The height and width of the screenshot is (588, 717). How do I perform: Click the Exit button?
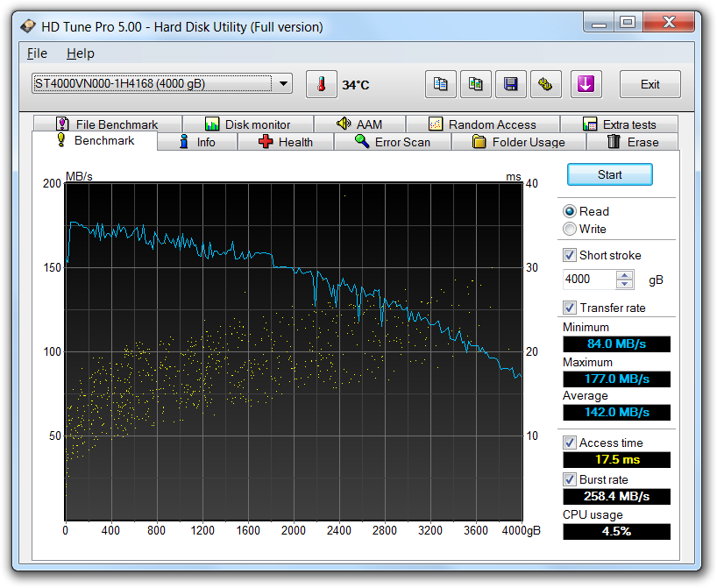(x=650, y=85)
